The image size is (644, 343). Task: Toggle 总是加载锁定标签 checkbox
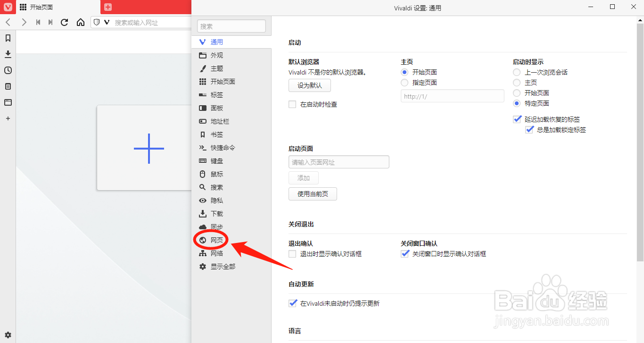[x=529, y=130]
